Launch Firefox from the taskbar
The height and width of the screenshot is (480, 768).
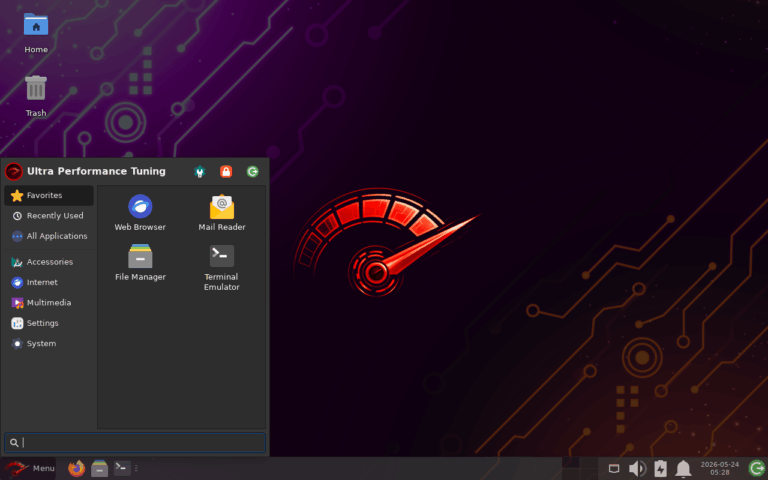[76, 469]
